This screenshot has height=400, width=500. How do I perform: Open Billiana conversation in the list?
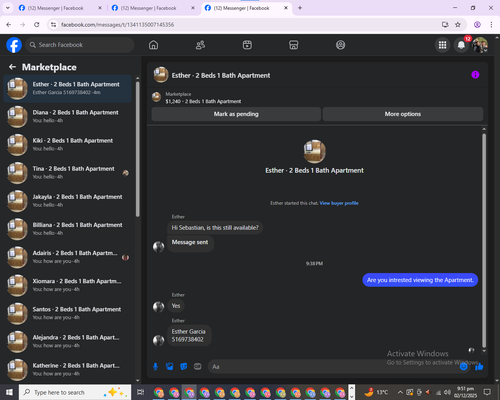[68, 229]
